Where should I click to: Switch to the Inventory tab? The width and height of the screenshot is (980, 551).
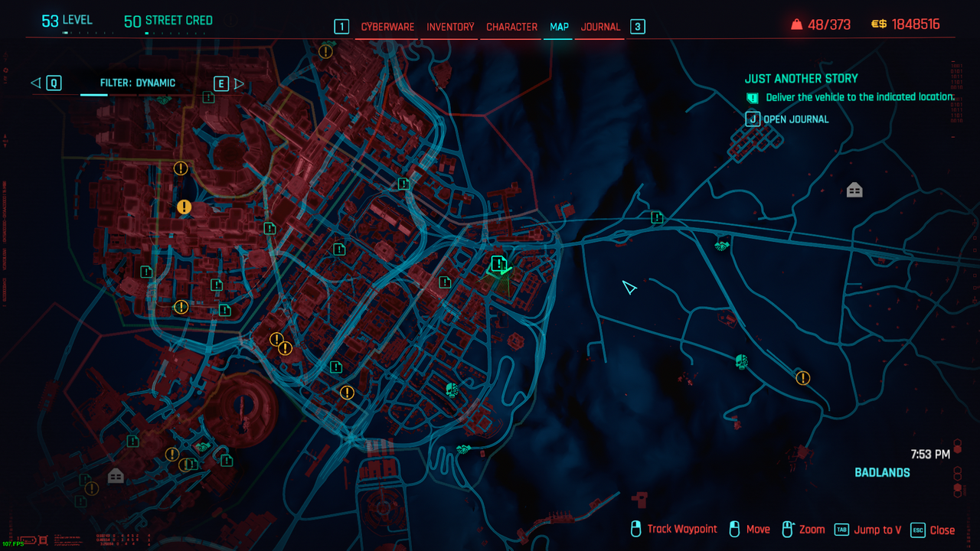click(x=450, y=27)
